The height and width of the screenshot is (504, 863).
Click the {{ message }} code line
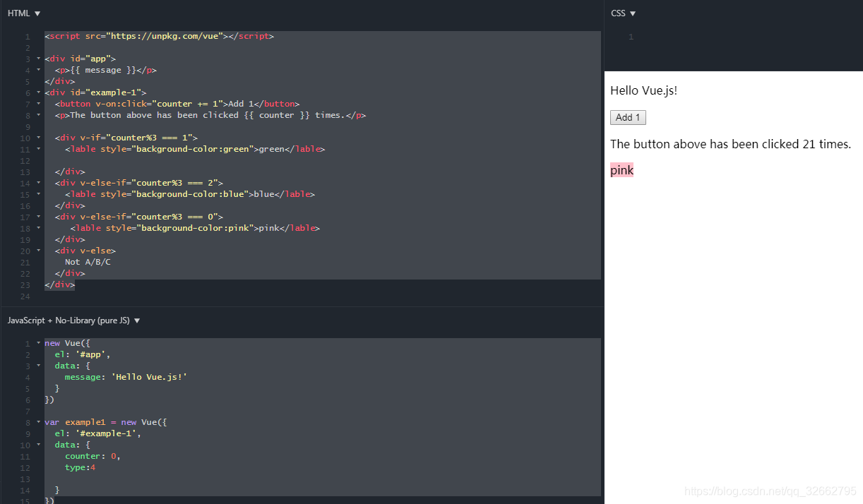(x=105, y=70)
